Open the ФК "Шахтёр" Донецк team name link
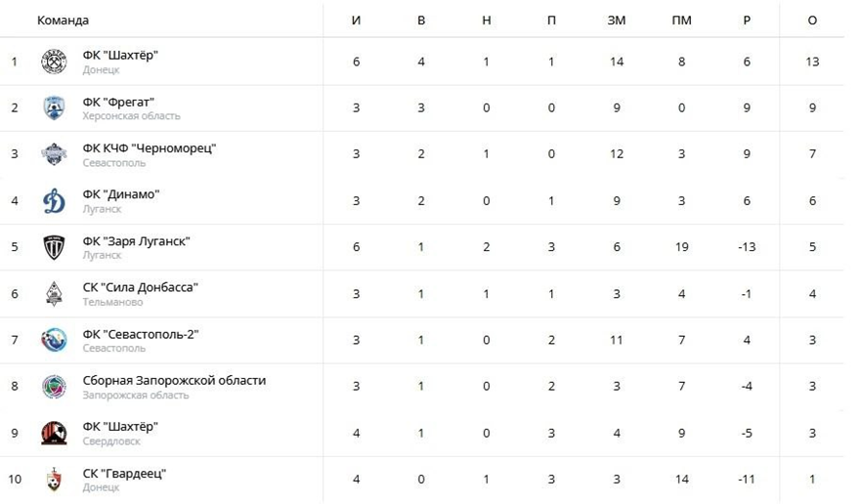 click(x=120, y=56)
